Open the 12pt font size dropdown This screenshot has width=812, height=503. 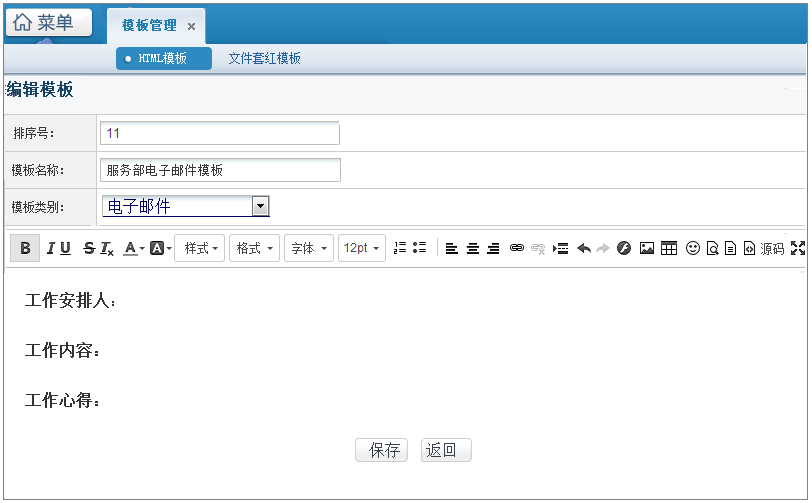point(361,248)
